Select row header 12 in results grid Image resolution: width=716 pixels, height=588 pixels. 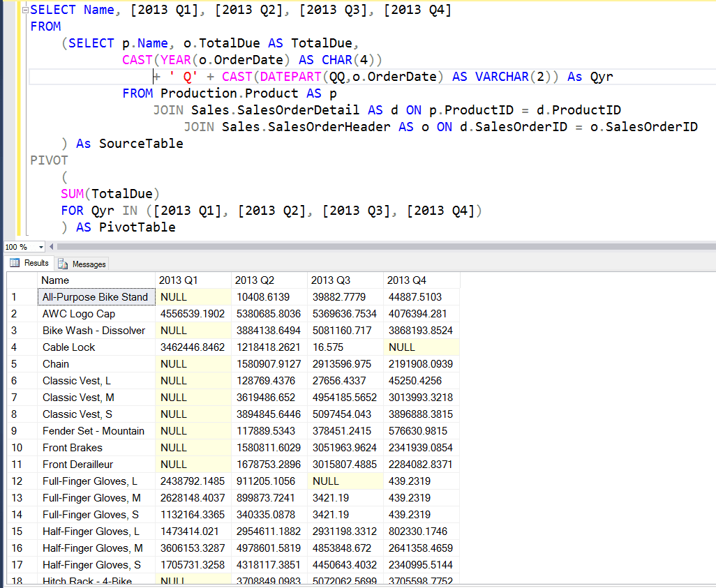click(17, 481)
